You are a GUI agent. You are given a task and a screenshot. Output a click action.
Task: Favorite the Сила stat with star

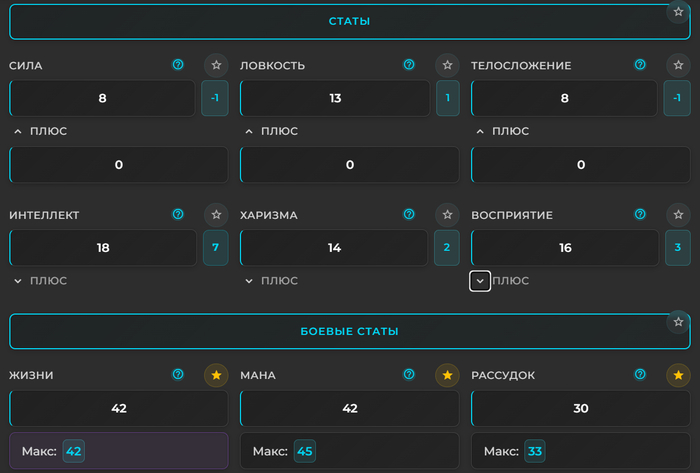[x=215, y=65]
